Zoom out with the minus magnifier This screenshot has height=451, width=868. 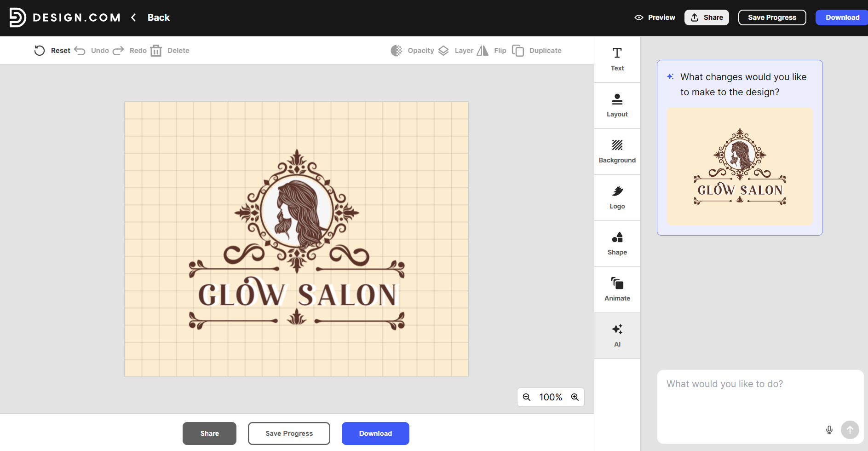527,397
